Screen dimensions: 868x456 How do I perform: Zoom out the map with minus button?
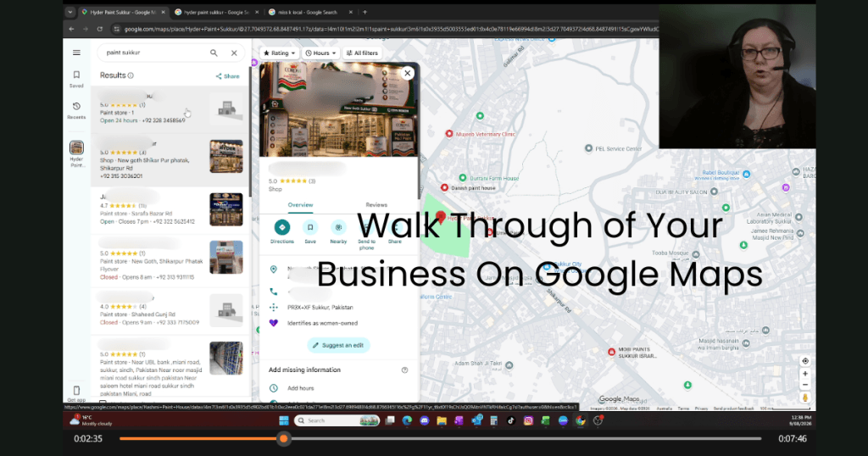805,385
